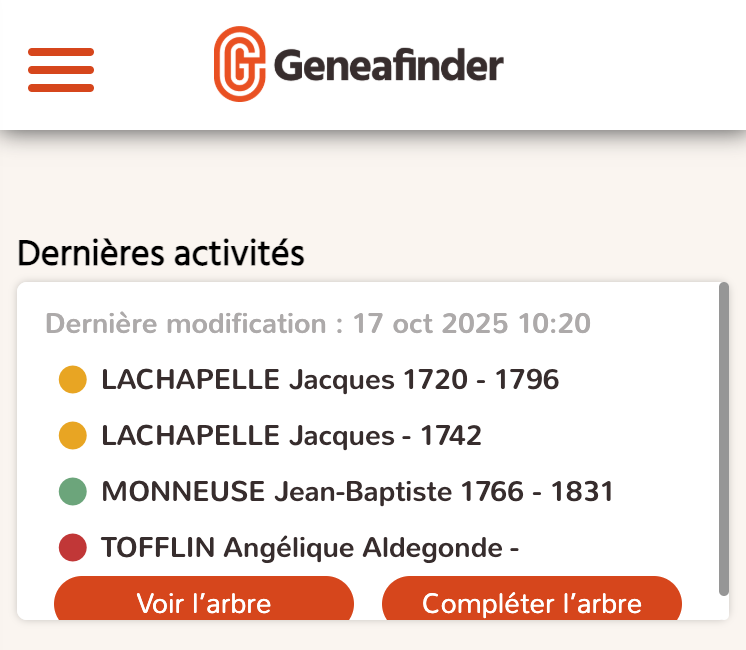This screenshot has height=650, width=746.
Task: Click the 1766 - 1831 date range
Action: tap(536, 492)
